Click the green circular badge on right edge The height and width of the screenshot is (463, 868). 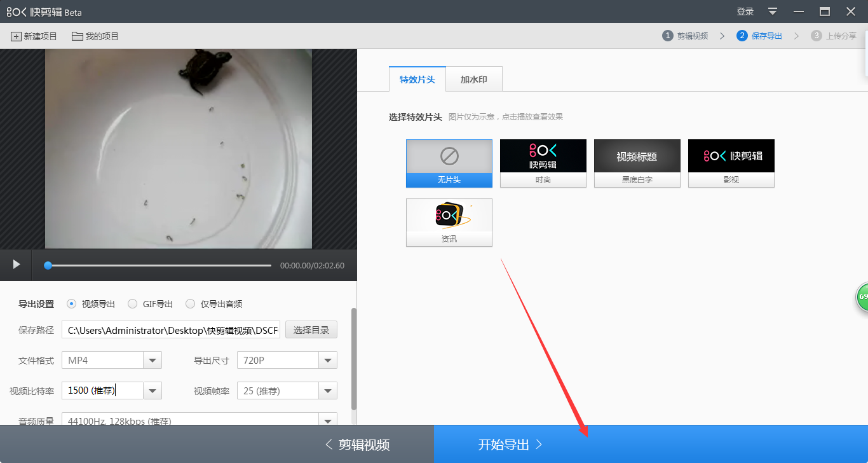pyautogui.click(x=862, y=296)
